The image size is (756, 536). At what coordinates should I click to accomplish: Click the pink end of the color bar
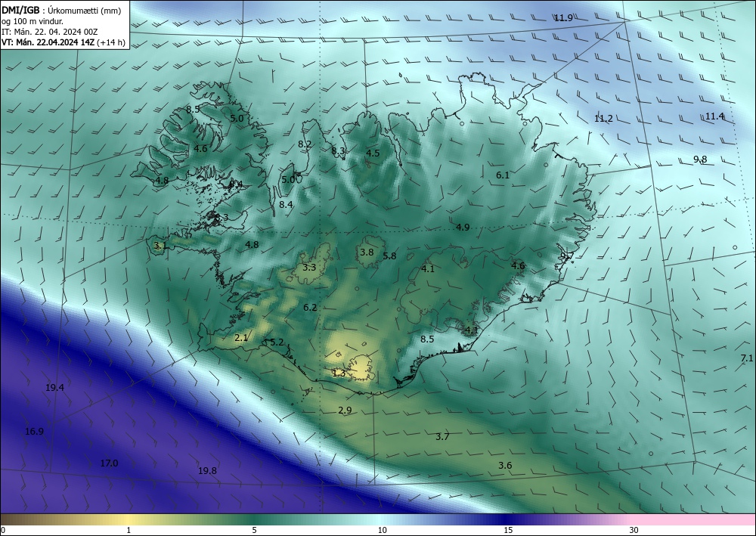(x=694, y=519)
